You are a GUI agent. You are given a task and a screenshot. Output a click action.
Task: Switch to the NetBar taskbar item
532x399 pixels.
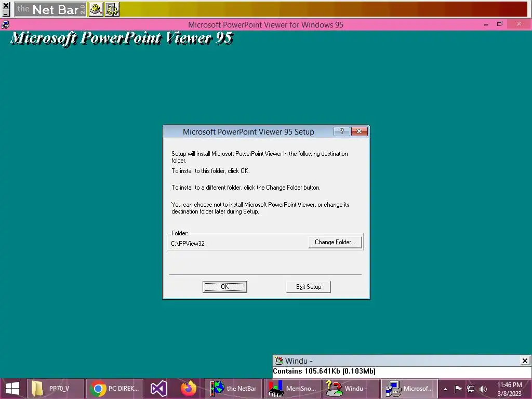[x=233, y=389]
